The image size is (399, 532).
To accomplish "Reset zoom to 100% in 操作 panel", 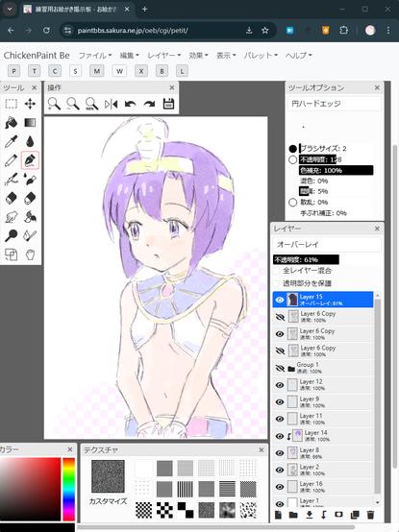I will [91, 104].
